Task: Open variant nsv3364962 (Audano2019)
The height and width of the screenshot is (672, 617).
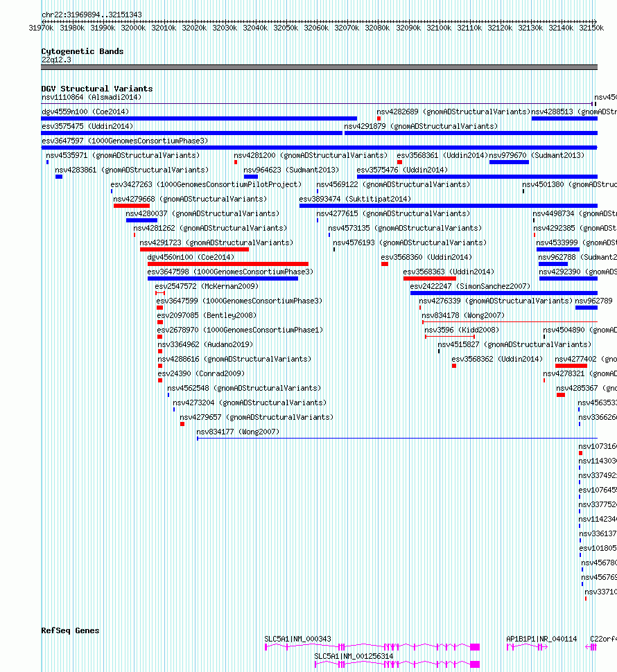Action: (205, 345)
